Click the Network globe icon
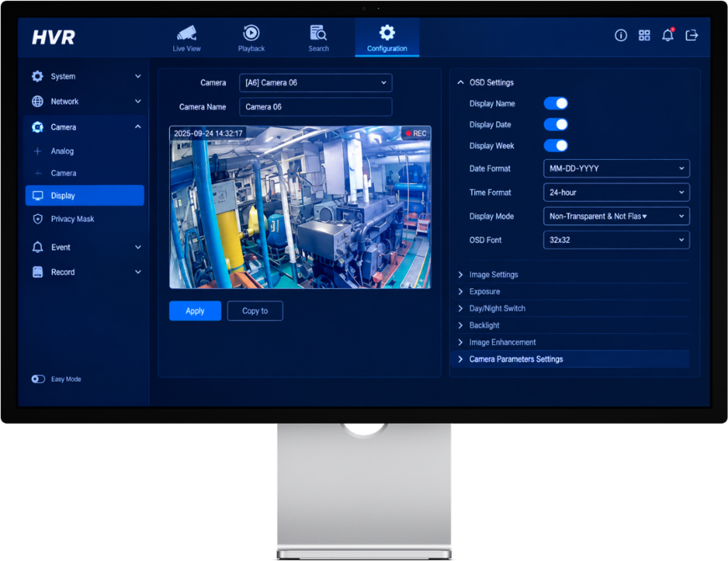The width and height of the screenshot is (728, 561). pyautogui.click(x=38, y=101)
